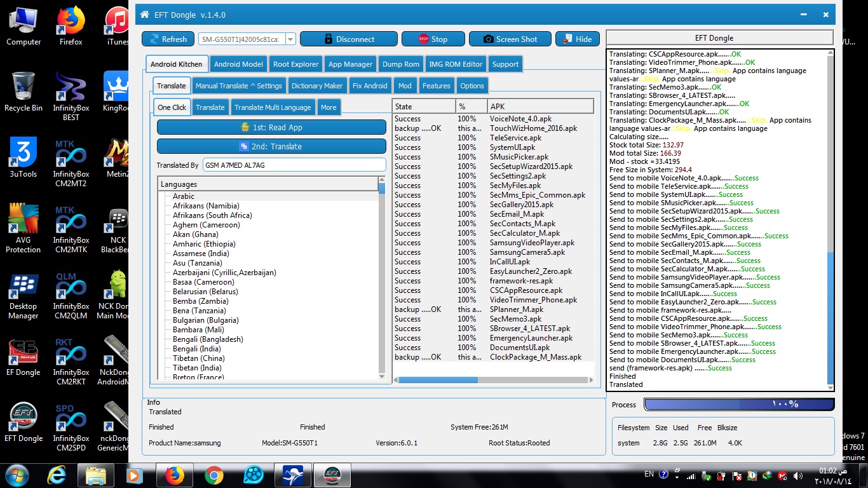Click the Refresh button

pos(168,39)
